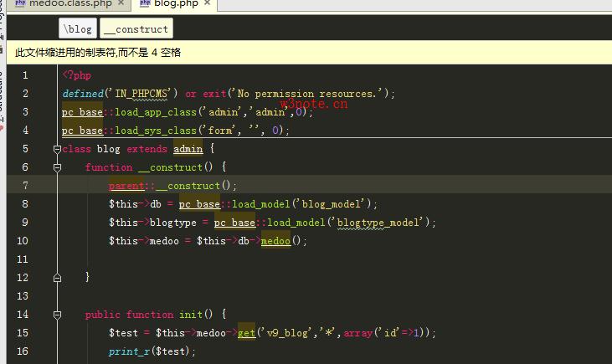612x364 pixels.
Task: Collapse the __construct function fold marker
Action: 57,167
